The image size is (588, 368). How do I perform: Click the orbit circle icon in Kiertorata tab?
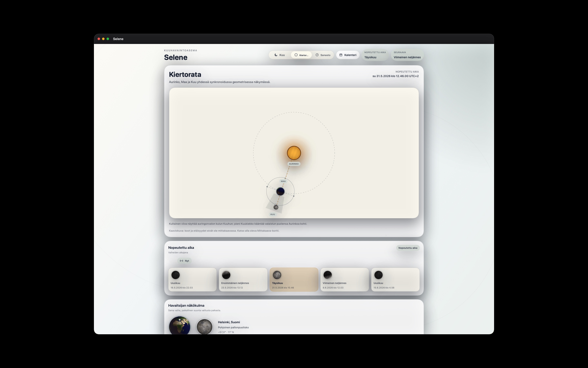296,55
